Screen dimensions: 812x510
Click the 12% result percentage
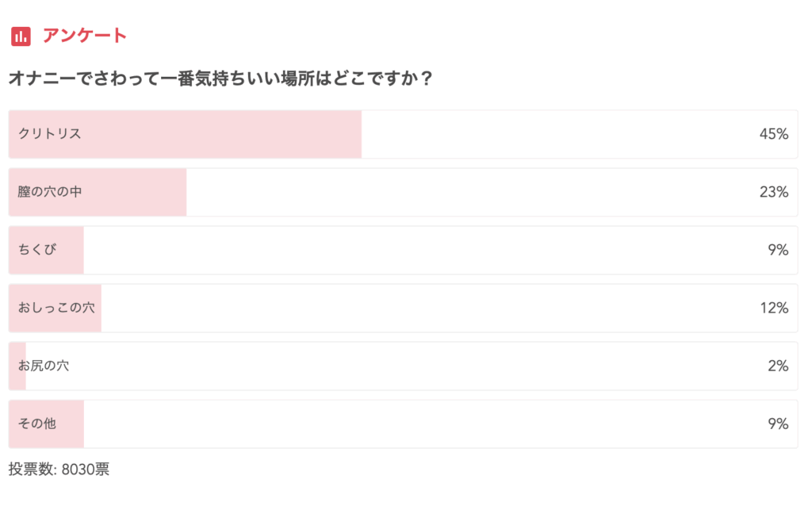click(x=773, y=308)
